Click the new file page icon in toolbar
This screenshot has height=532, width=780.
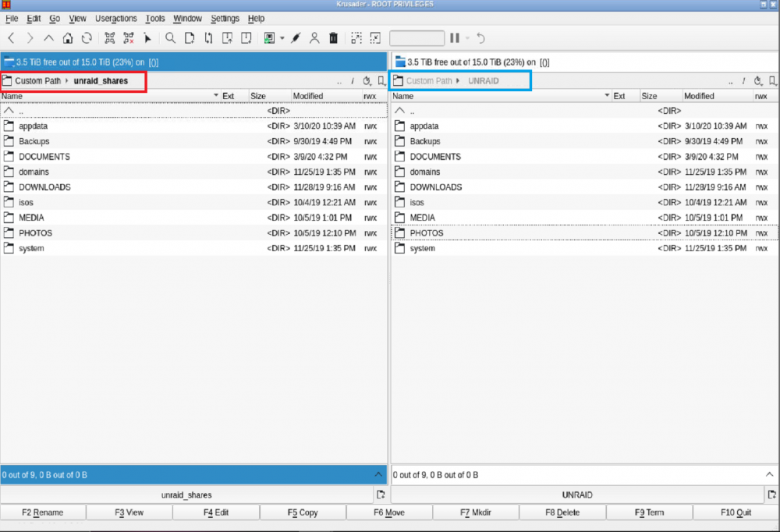(x=190, y=37)
